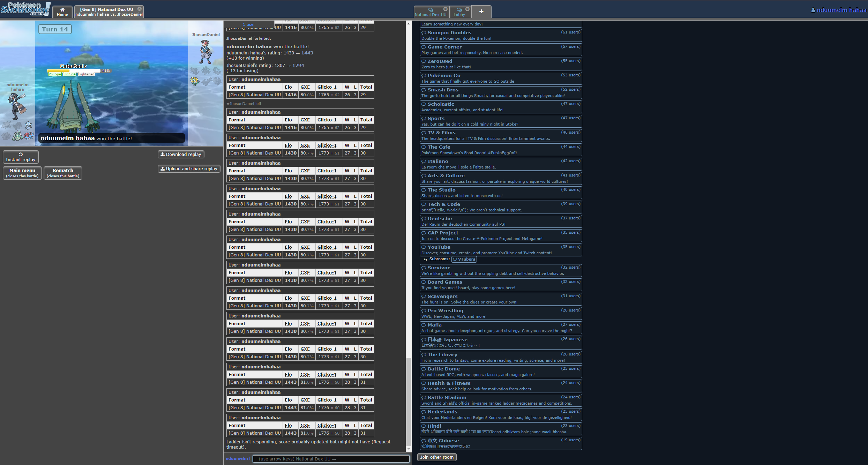Join the Scholastic room
The image size is (868, 465).
(x=501, y=107)
